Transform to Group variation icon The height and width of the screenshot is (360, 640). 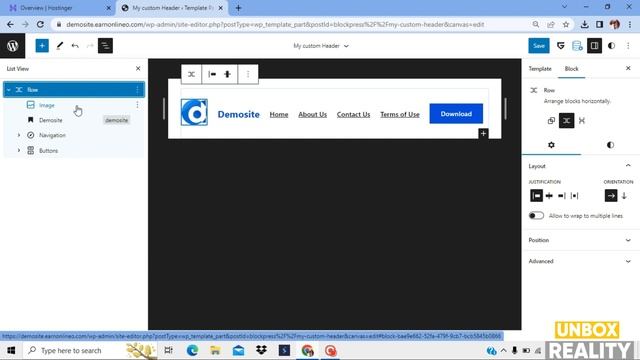tap(551, 120)
